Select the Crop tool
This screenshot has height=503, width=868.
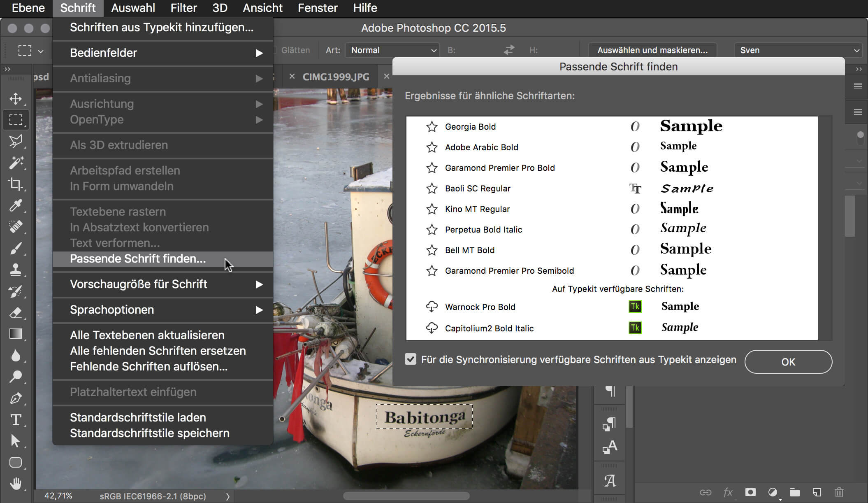click(16, 184)
